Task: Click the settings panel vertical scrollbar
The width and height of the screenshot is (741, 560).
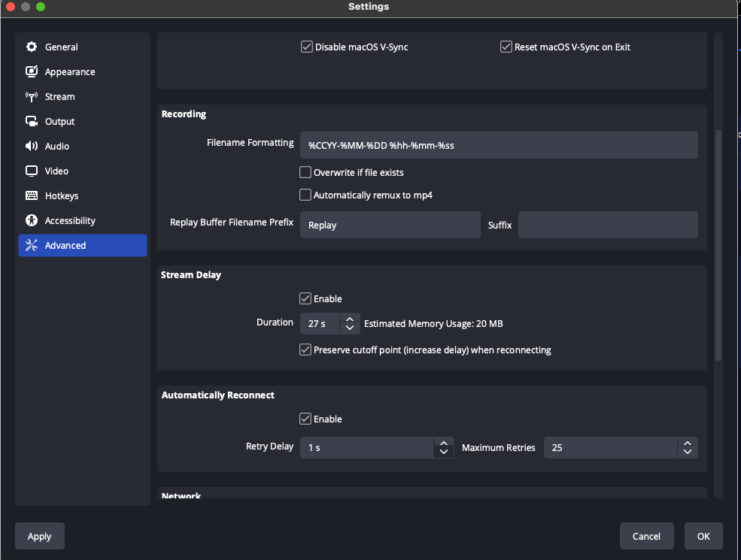Action: pyautogui.click(x=718, y=244)
